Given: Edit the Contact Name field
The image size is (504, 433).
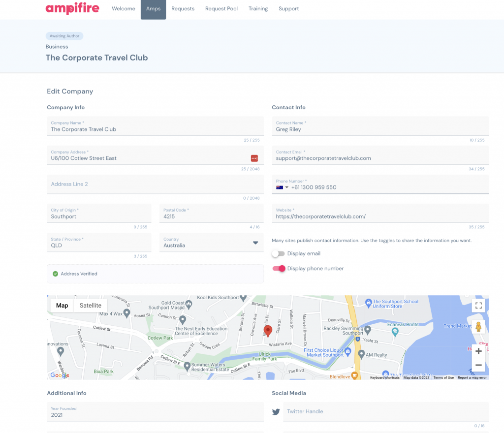Looking at the screenshot, I should [x=380, y=126].
